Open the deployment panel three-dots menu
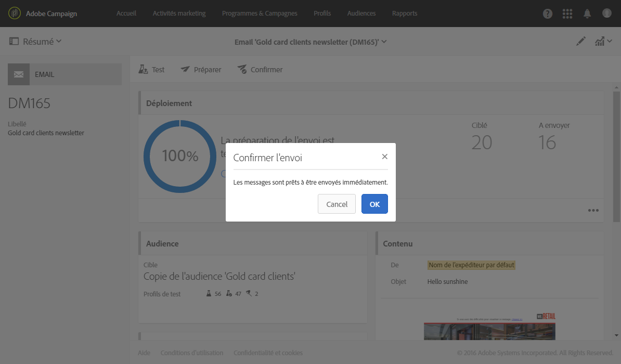Viewport: 621px width, 364px height. 593,211
